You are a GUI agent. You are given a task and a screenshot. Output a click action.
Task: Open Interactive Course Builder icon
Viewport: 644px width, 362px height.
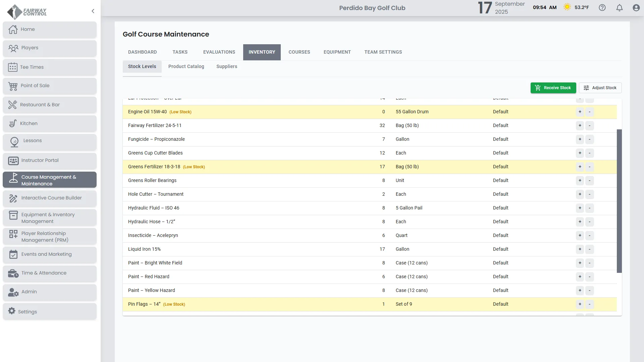(x=13, y=198)
